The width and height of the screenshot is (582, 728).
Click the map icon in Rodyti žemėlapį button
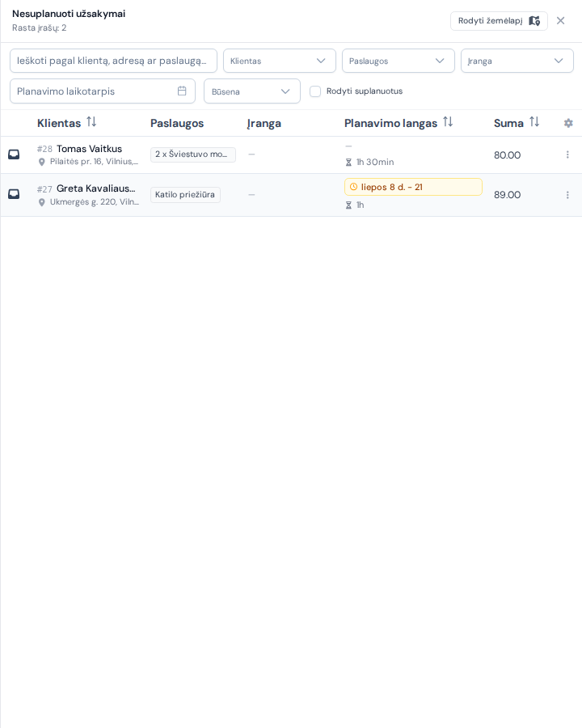pyautogui.click(x=534, y=21)
